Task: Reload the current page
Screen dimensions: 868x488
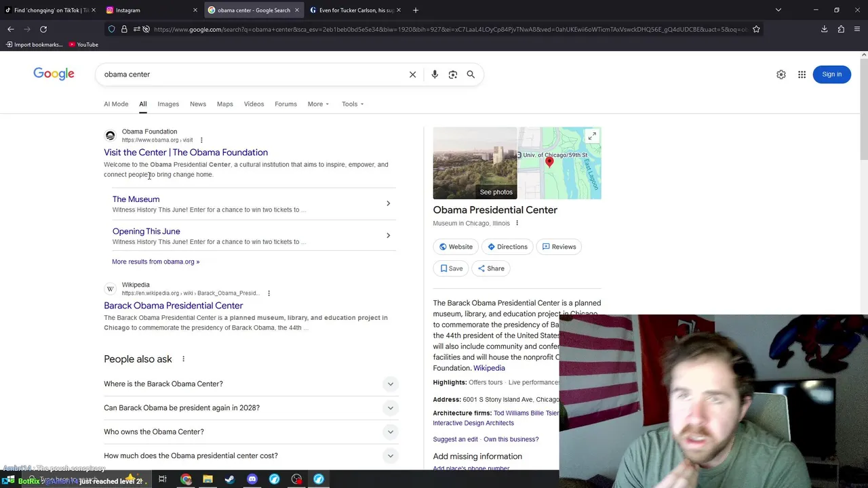Action: pyautogui.click(x=43, y=29)
